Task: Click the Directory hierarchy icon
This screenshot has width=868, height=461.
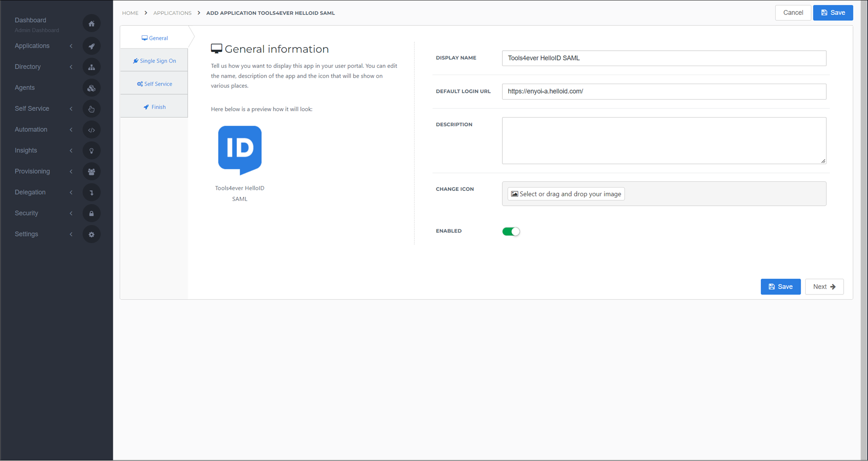Action: pos(91,67)
